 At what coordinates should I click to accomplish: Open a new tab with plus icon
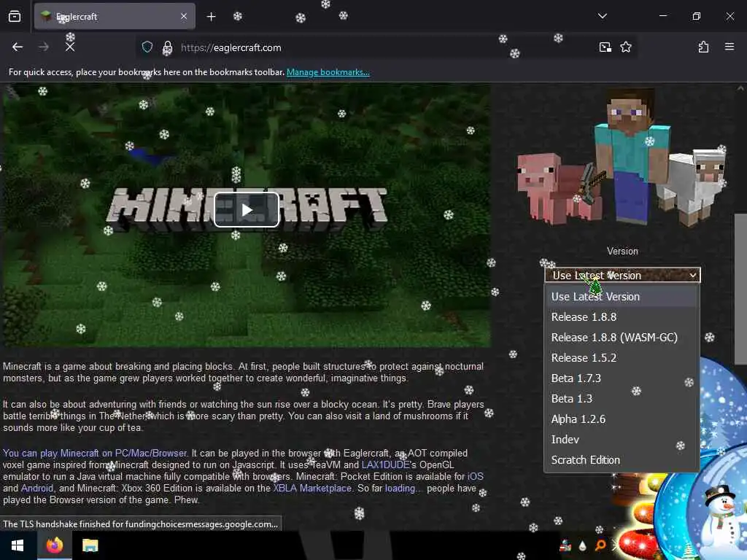(211, 17)
